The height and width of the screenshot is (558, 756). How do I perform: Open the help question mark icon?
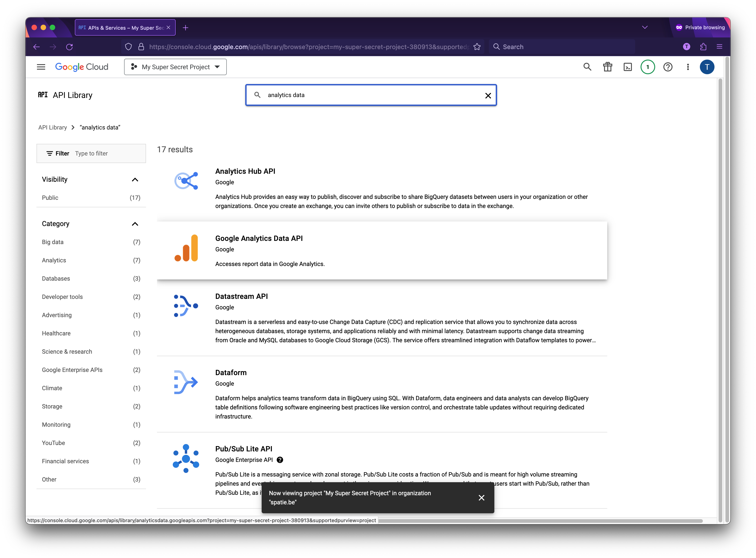point(668,67)
